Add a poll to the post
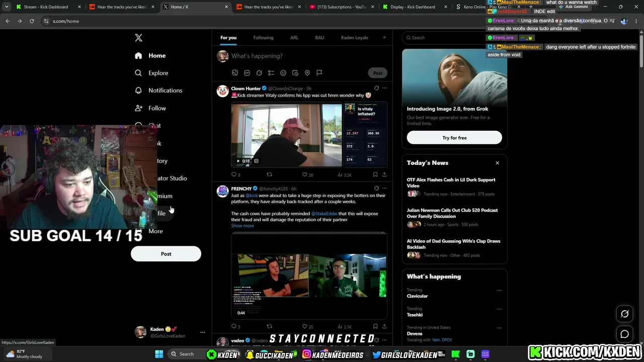The width and height of the screenshot is (644, 362). coord(271,73)
